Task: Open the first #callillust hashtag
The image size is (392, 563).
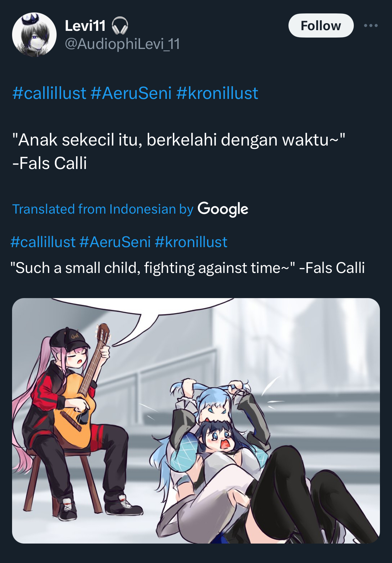Action: point(49,93)
